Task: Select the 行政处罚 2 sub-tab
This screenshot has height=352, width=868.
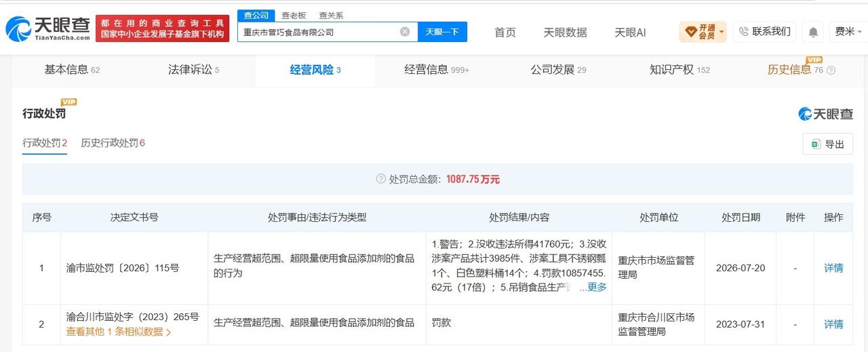Action: 45,143
